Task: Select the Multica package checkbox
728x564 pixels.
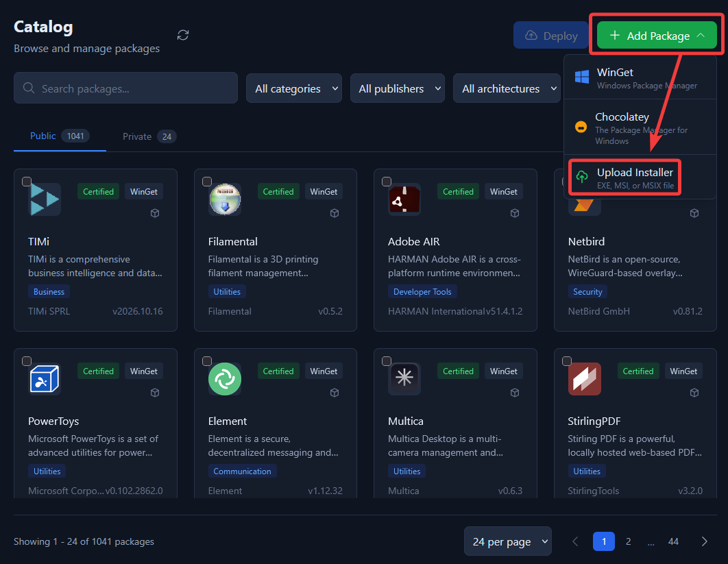Action: pos(387,361)
